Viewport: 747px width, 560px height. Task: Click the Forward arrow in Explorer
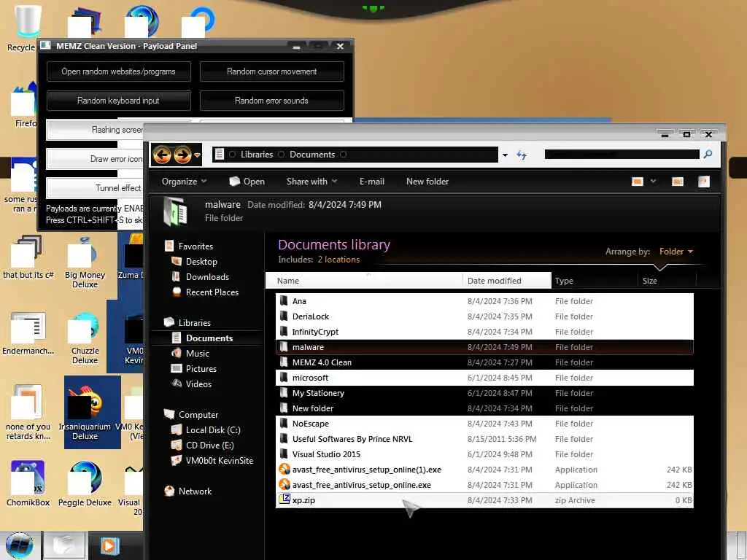tap(182, 155)
